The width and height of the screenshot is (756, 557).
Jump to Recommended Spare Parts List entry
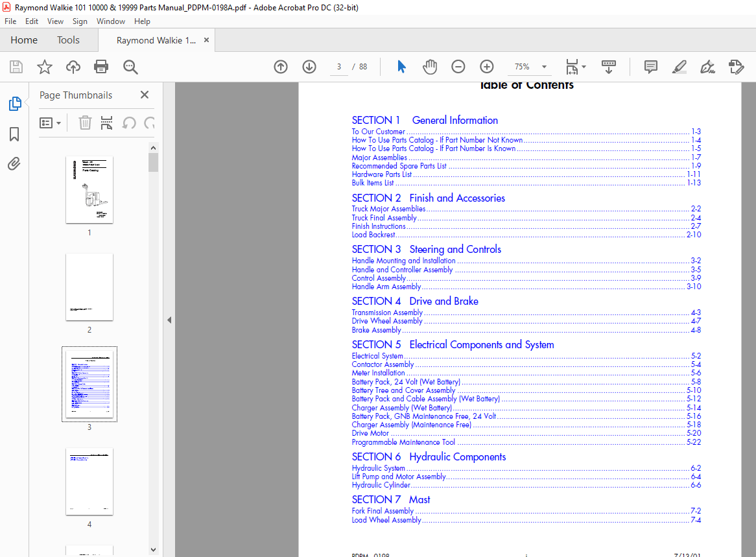click(x=526, y=166)
